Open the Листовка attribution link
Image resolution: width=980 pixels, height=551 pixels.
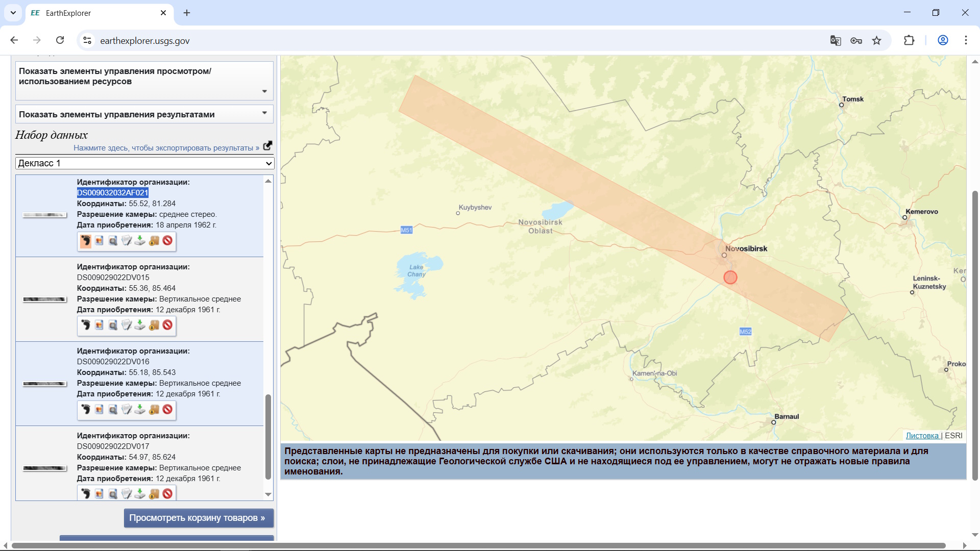tap(922, 436)
